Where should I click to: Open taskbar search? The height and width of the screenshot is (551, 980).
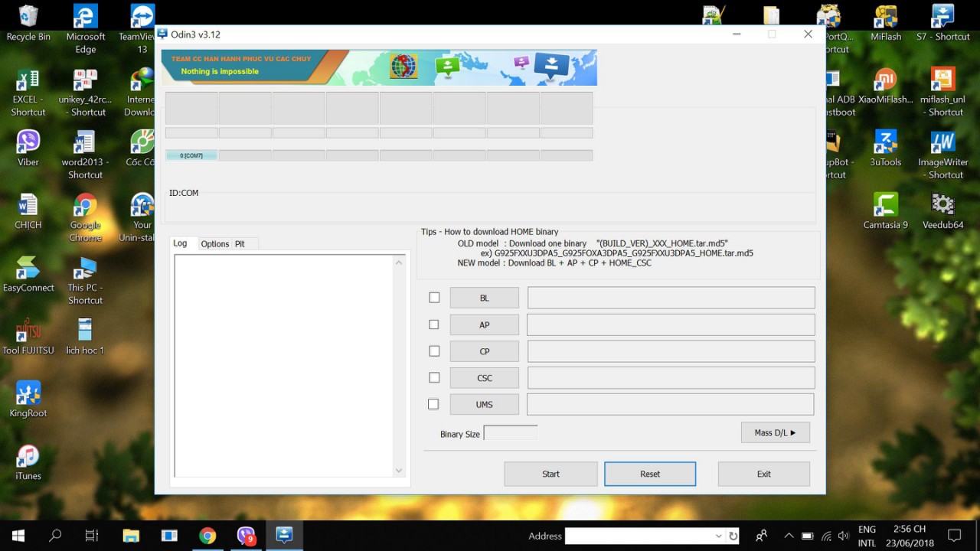[x=55, y=536]
